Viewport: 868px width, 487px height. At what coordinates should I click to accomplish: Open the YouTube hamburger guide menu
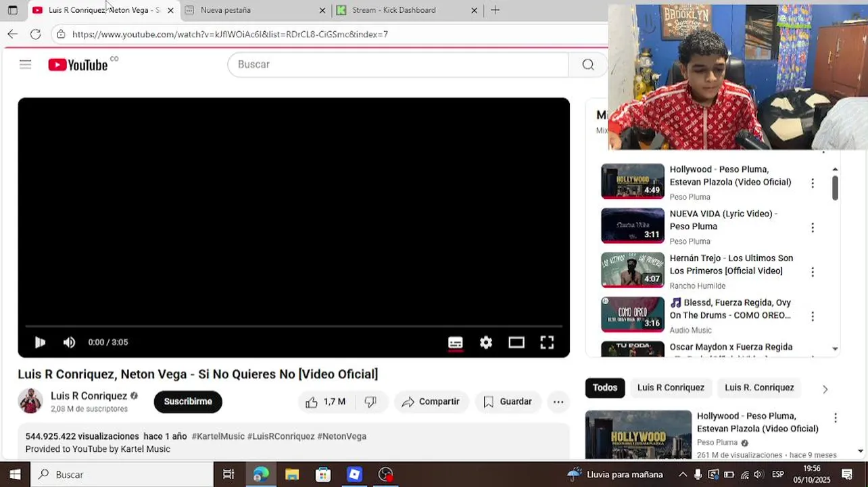25,64
